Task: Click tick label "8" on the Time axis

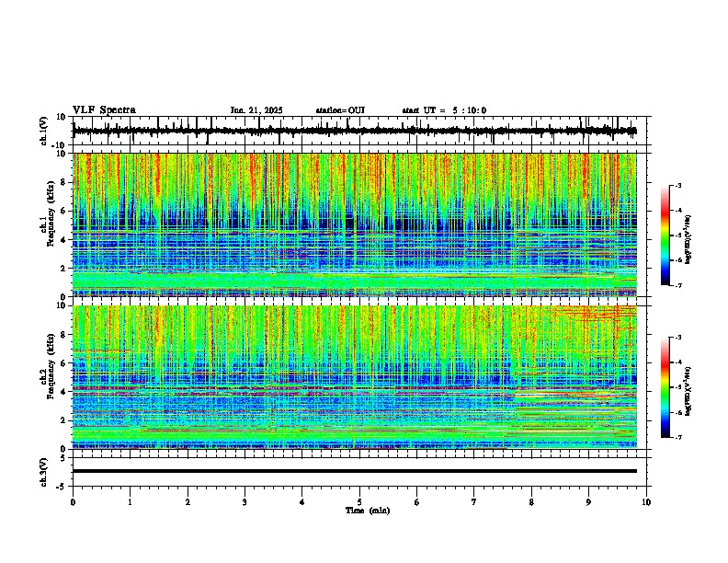Action: coord(531,502)
